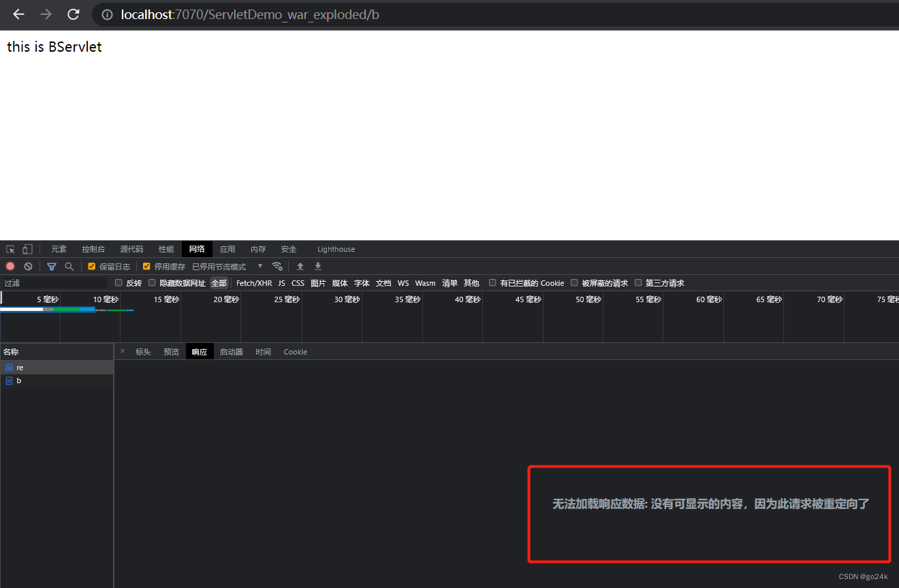
Task: Filter requests by JS
Action: point(282,283)
